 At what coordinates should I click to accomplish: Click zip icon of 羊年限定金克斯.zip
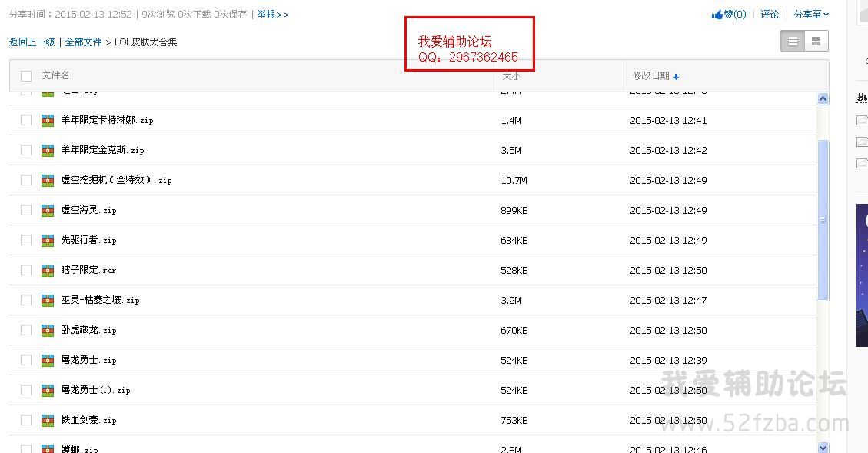[x=48, y=150]
